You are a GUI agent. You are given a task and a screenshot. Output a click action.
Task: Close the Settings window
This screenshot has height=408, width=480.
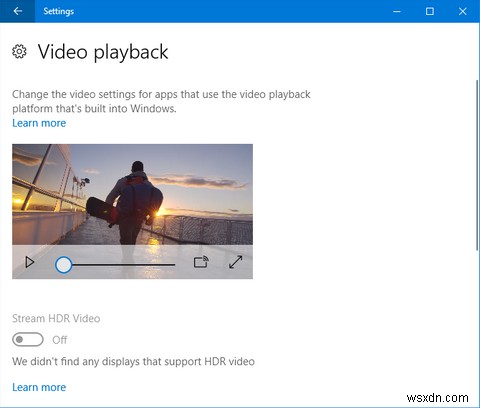pos(463,11)
